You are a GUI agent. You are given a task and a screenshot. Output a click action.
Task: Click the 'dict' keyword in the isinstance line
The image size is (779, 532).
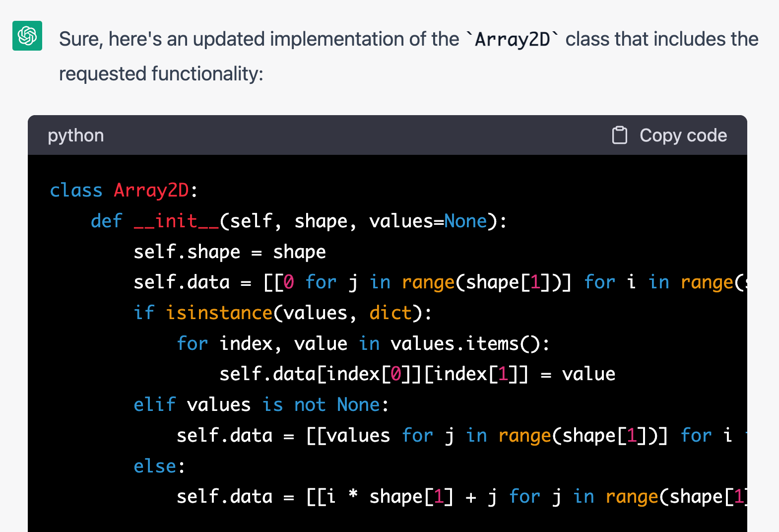[x=390, y=313]
